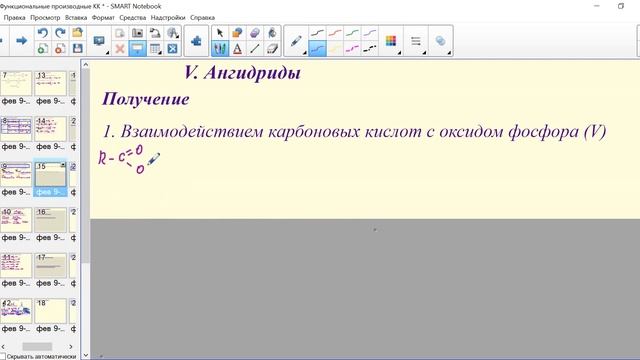Pick the yellow highlighter line style
Screen dimensions: 640x360
coord(335,49)
